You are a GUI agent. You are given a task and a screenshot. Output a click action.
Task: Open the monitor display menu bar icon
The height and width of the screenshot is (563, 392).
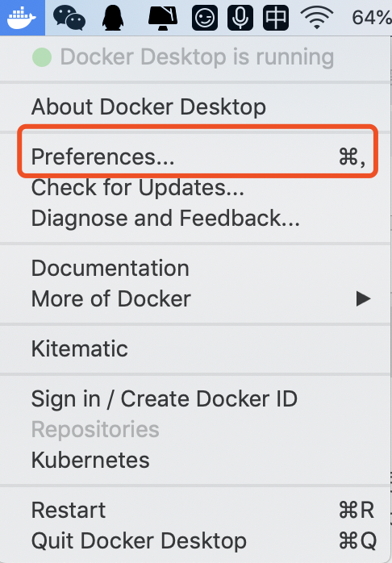click(x=163, y=17)
